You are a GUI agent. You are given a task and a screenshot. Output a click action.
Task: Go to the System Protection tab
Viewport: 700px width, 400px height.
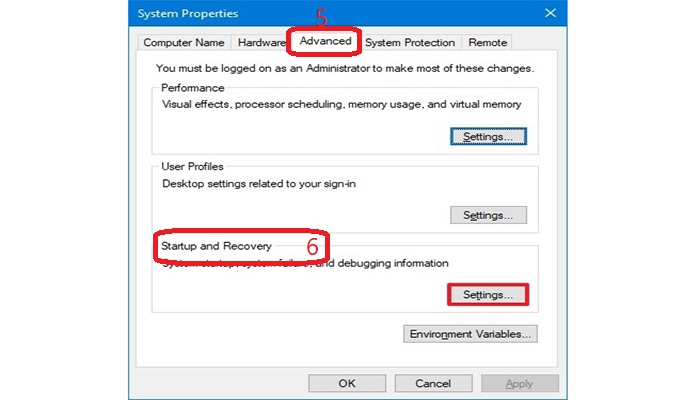click(x=410, y=42)
